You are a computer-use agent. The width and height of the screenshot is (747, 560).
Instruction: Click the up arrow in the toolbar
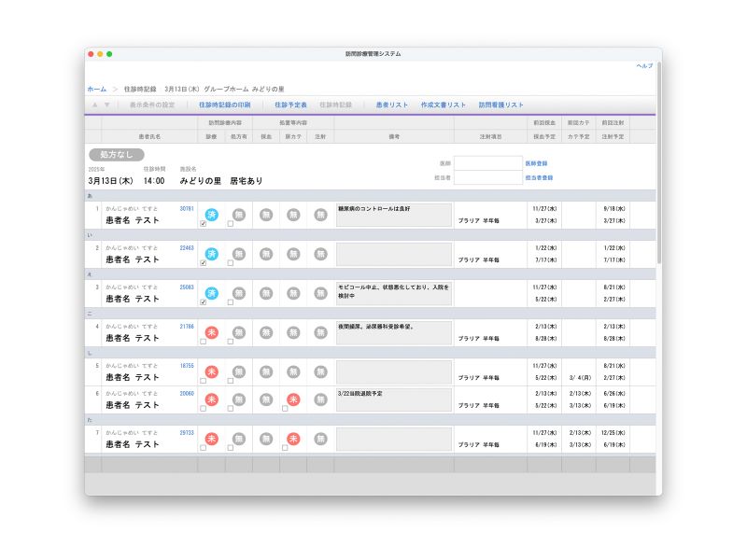coord(95,105)
